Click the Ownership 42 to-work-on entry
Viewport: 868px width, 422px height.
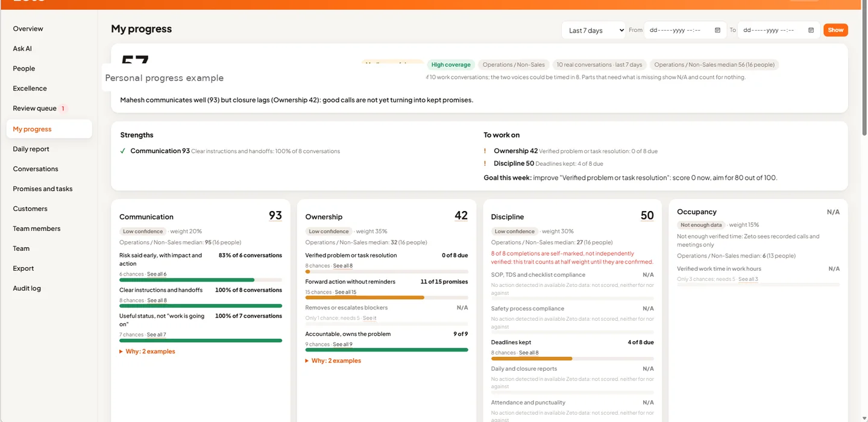pyautogui.click(x=571, y=151)
